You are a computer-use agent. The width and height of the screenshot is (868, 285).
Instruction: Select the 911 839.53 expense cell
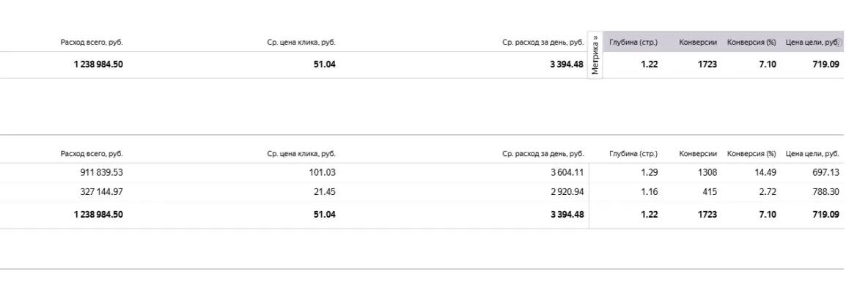point(101,173)
